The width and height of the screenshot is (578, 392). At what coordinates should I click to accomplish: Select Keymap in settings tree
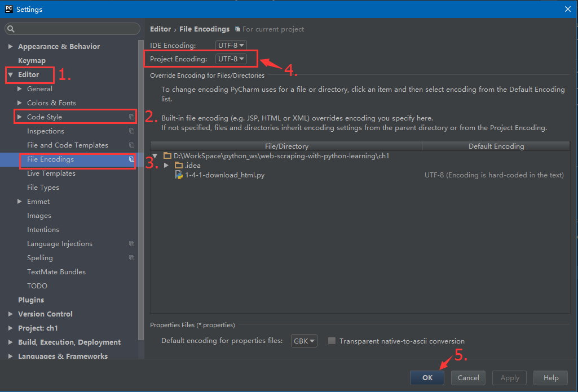[32, 60]
